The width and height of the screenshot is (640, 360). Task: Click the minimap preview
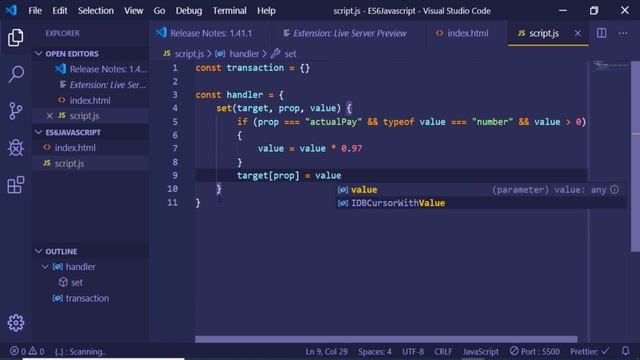pos(610,65)
